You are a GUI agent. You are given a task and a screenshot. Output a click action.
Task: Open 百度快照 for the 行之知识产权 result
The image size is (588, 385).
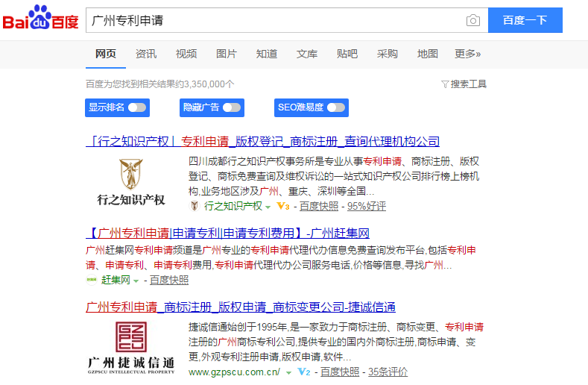coord(319,206)
